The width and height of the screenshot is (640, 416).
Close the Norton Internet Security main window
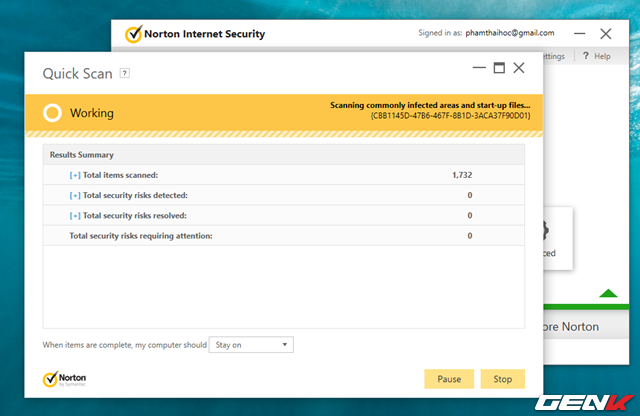(606, 34)
